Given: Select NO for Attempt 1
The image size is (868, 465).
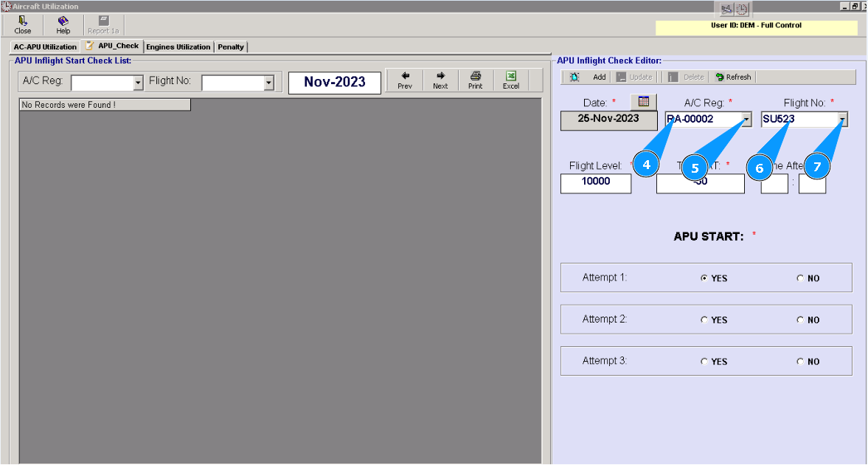Looking at the screenshot, I should tap(800, 278).
